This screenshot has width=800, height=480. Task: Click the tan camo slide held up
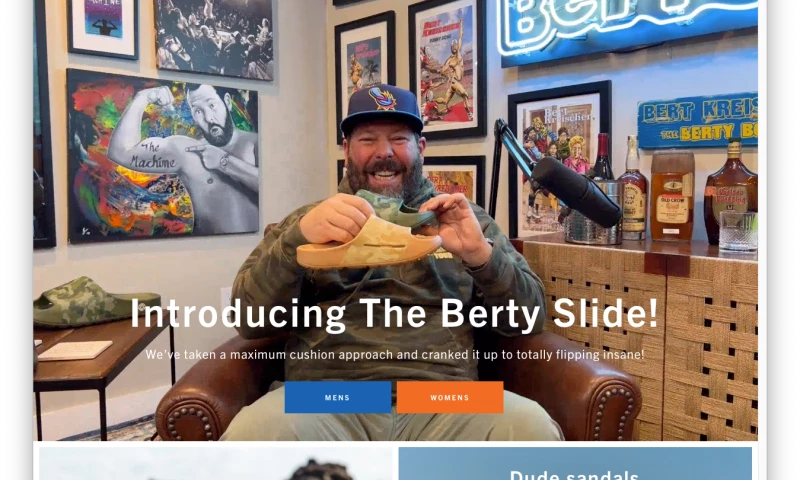[368, 241]
